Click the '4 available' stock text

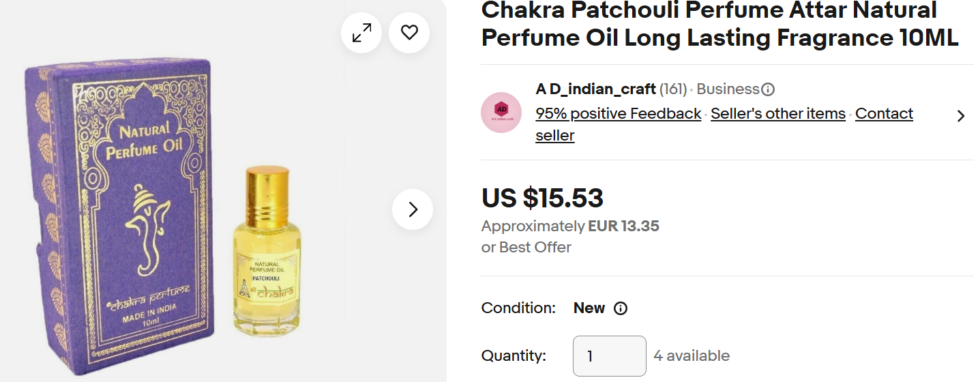(692, 356)
